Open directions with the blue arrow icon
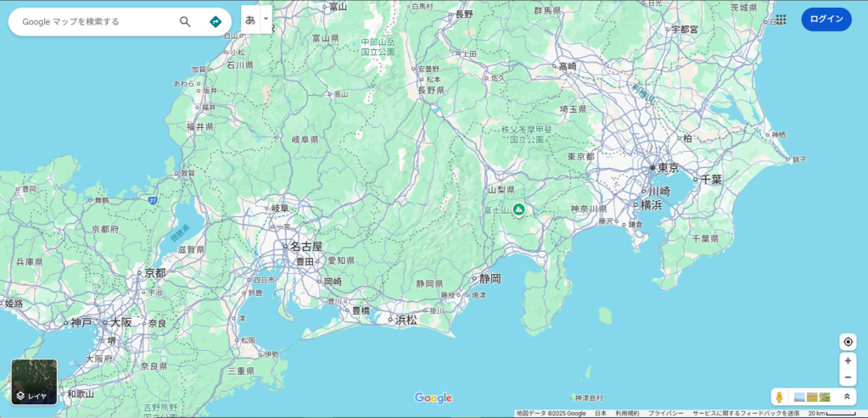This screenshot has width=868, height=418. click(216, 21)
